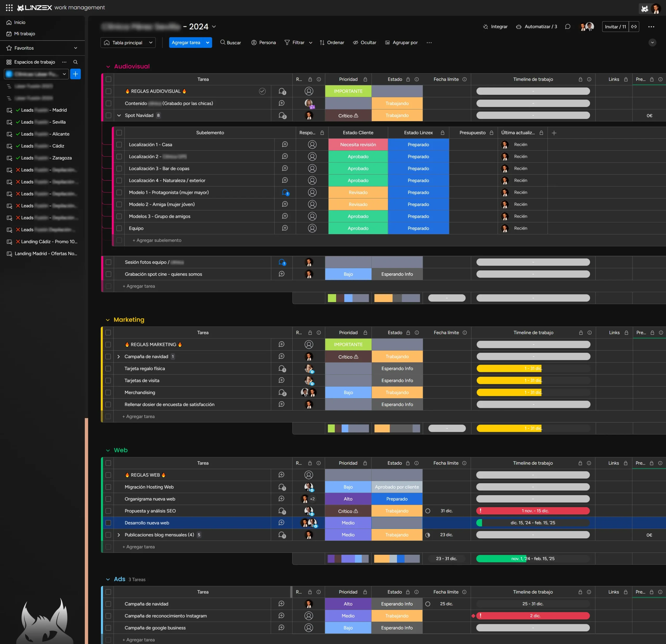Add new workspace item with plus button
666x644 pixels.
[75, 74]
